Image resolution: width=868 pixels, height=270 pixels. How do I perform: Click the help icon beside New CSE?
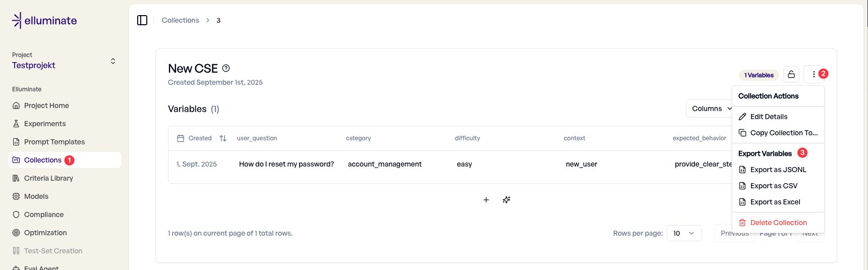[x=226, y=68]
